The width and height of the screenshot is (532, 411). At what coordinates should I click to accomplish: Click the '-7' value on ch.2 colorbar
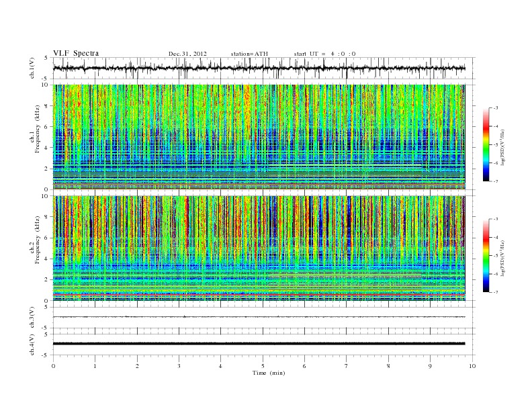click(x=495, y=292)
